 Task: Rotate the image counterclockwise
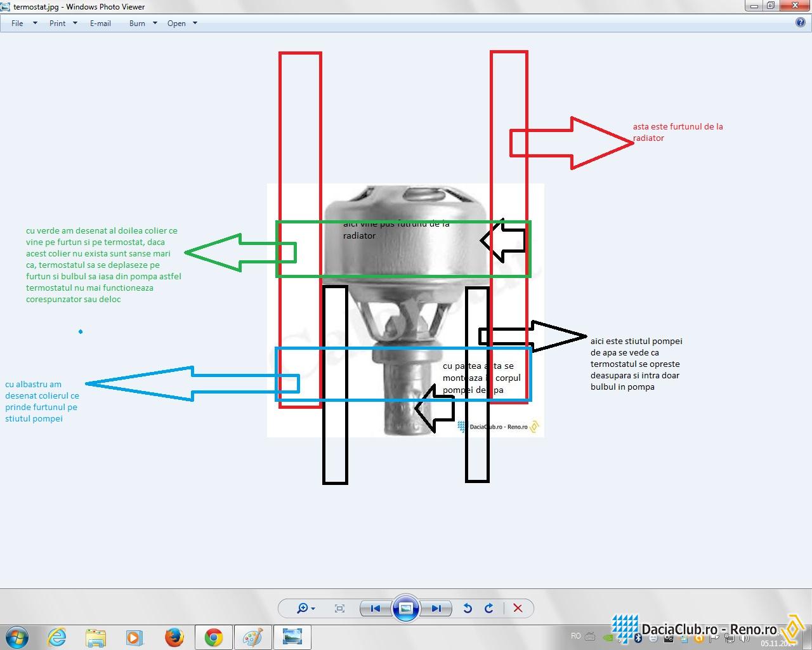(468, 608)
